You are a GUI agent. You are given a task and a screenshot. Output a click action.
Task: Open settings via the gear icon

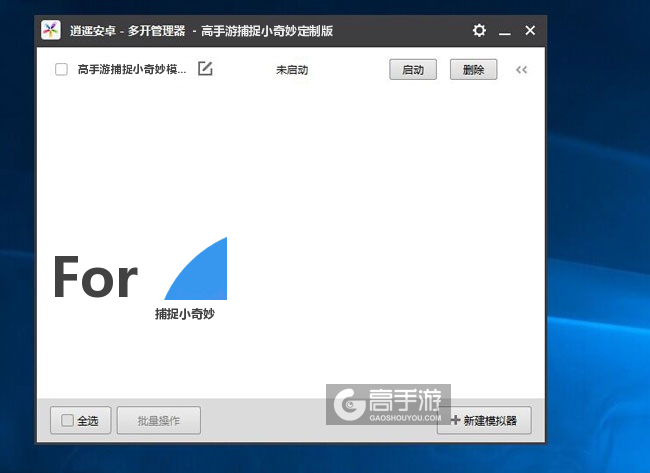pyautogui.click(x=479, y=31)
